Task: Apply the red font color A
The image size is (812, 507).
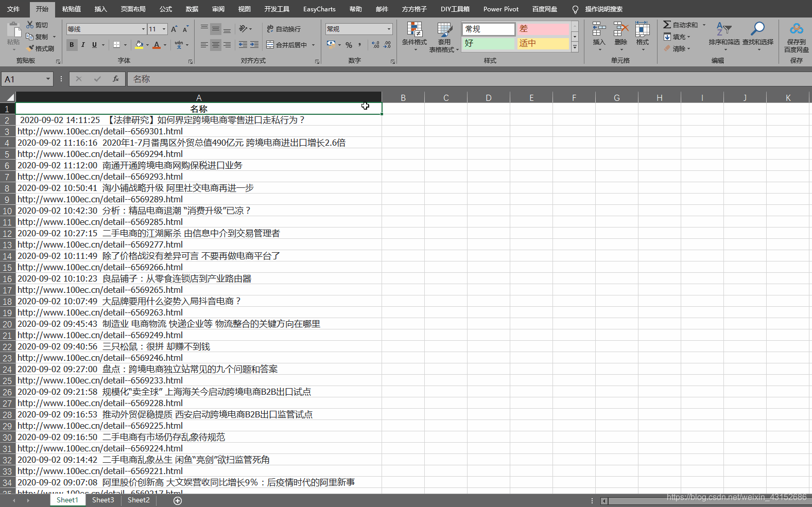Action: (x=157, y=45)
